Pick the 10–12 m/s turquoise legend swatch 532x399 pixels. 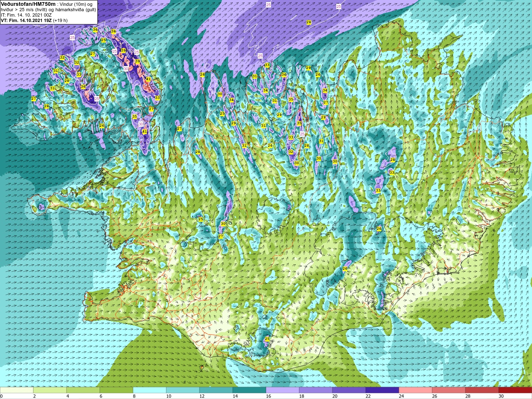[183, 390]
